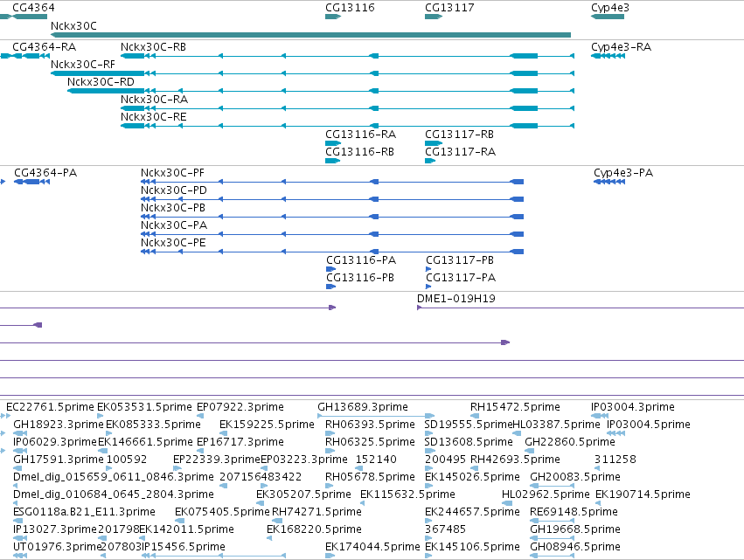Select transcript Nckx30C-RB
Image resolution: width=744 pixels, height=560 pixels.
(x=153, y=47)
